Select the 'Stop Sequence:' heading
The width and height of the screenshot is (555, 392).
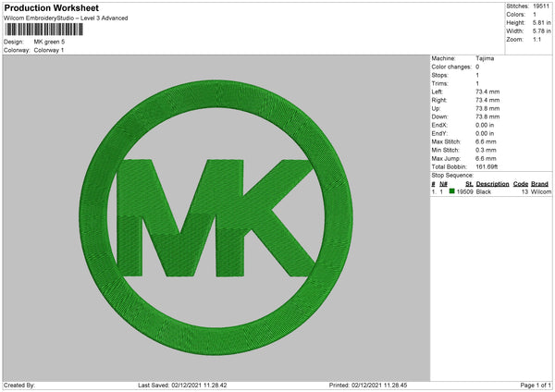click(x=452, y=176)
